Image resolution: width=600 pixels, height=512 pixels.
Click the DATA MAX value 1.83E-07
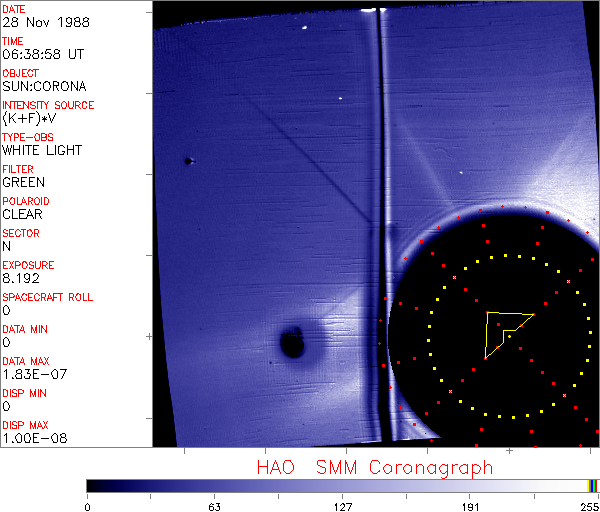(x=32, y=374)
